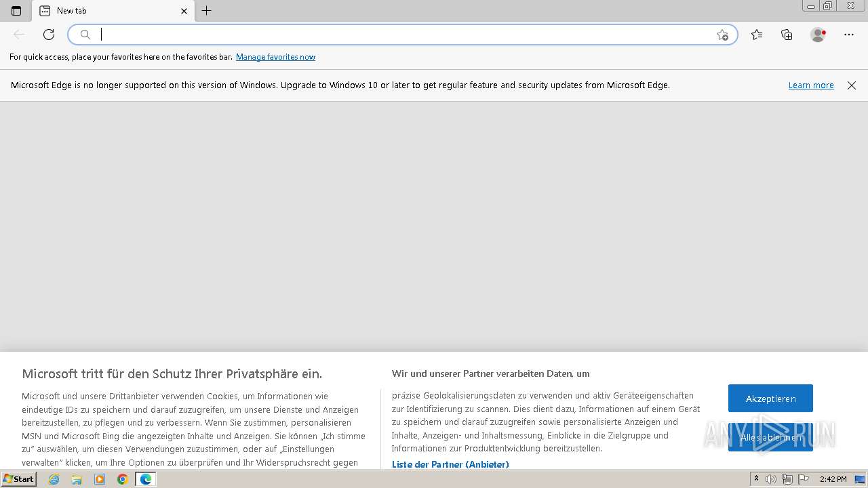This screenshot has width=868, height=488.
Task: Click the Show desktop taskbar icon
Action: click(860, 479)
